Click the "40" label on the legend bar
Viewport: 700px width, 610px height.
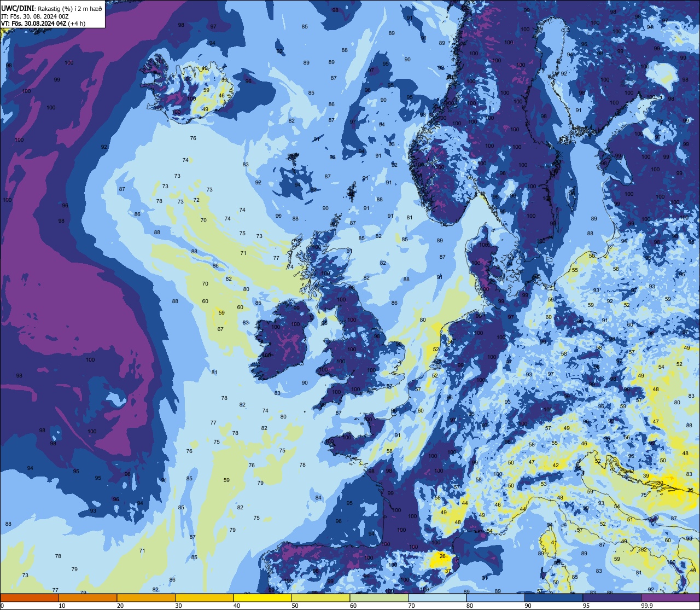[236, 606]
